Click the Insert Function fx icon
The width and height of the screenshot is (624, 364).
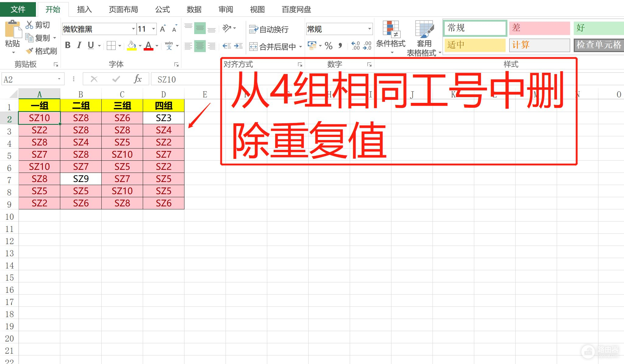(x=138, y=79)
